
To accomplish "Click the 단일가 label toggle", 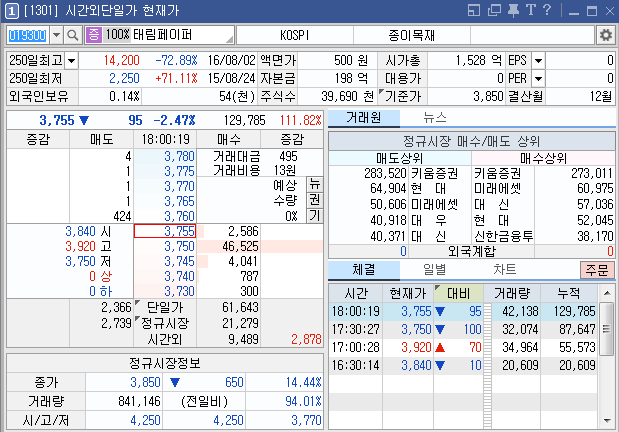I will pyautogui.click(x=165, y=307).
